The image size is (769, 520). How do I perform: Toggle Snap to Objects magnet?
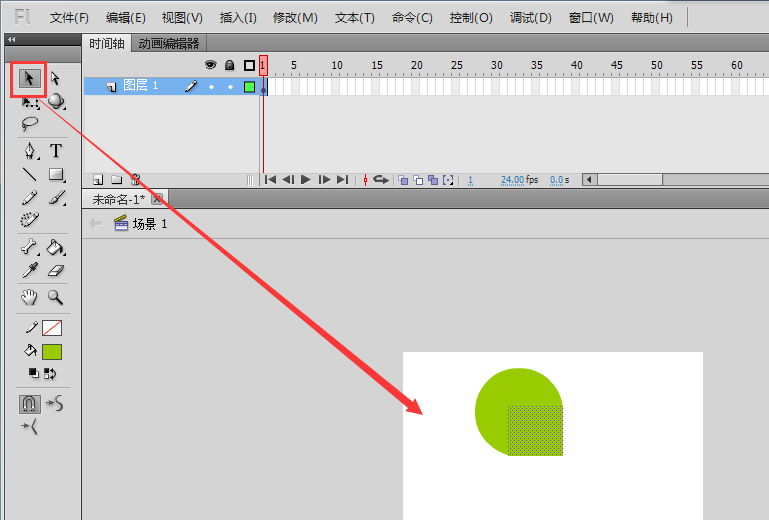coord(29,404)
